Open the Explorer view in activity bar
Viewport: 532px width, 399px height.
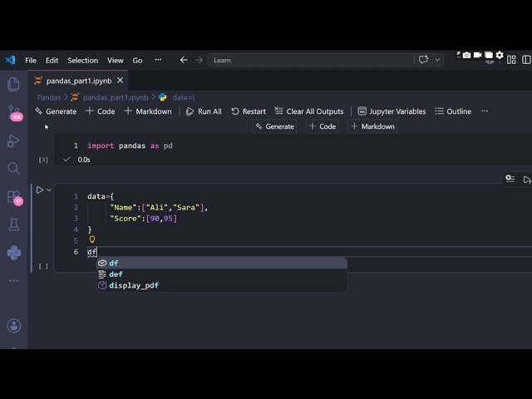13,84
